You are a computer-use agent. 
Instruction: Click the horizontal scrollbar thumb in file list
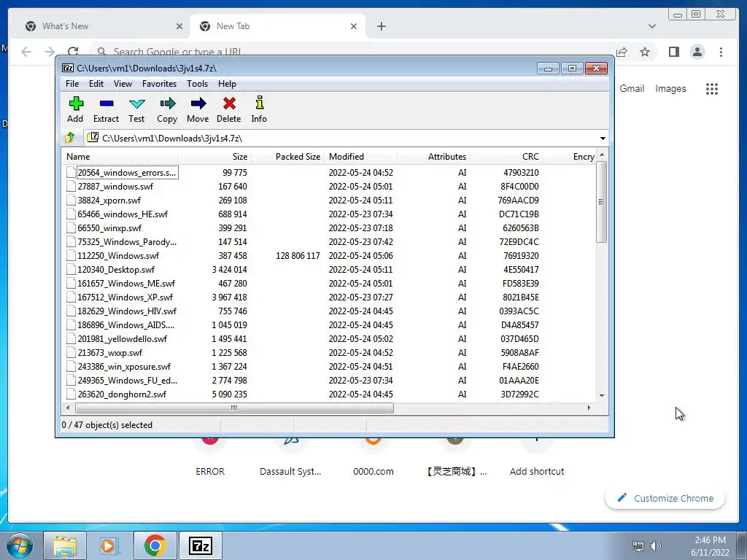234,408
